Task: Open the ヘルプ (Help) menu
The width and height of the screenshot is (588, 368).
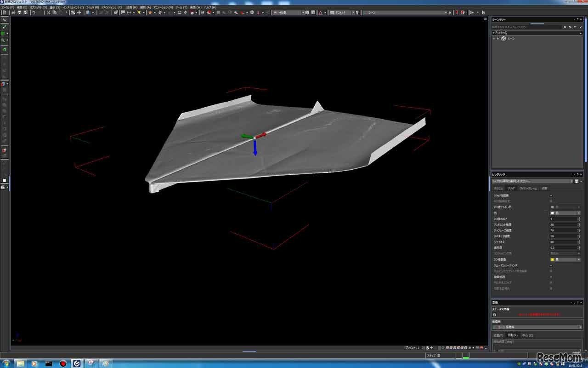Action: [x=210, y=7]
